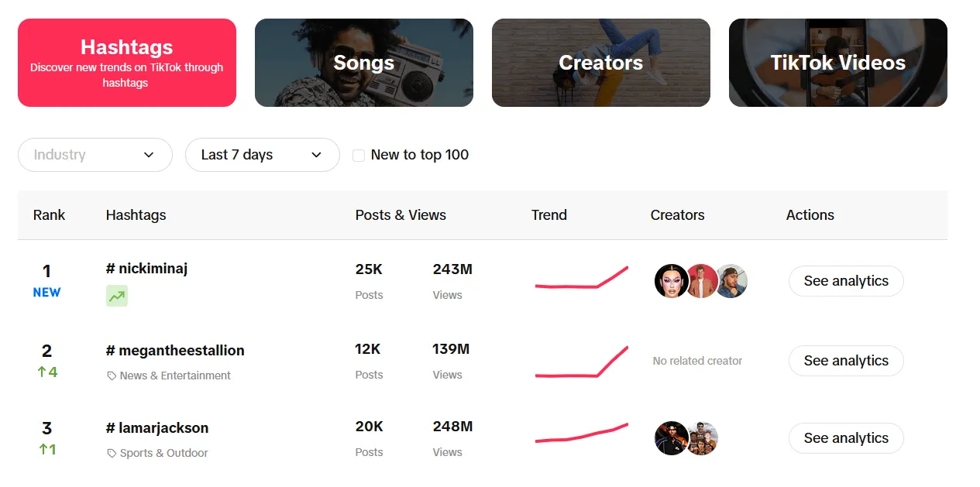980x487 pixels.
Task: Switch to the Songs tab
Action: pyautogui.click(x=363, y=63)
